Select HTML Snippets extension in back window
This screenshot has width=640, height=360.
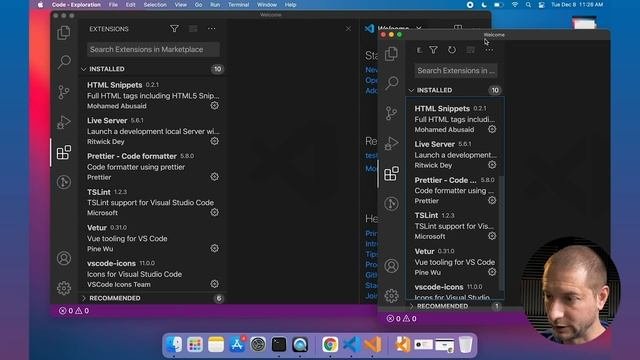tap(152, 95)
